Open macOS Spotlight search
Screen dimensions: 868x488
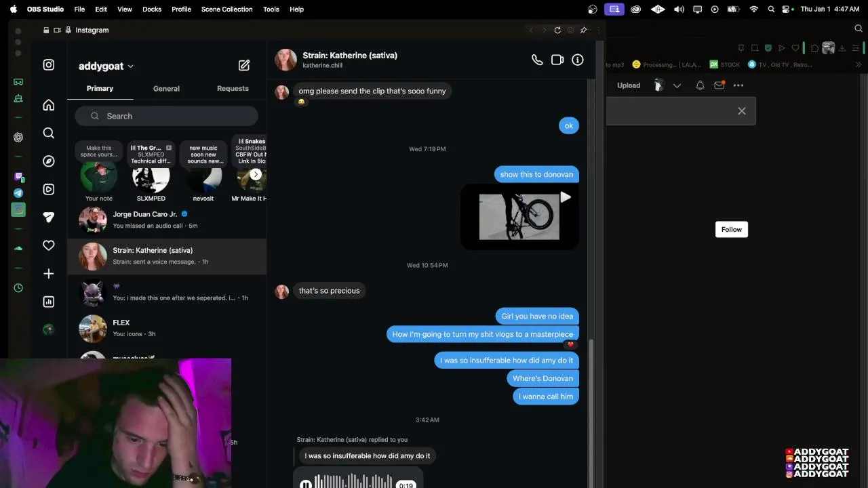click(771, 9)
